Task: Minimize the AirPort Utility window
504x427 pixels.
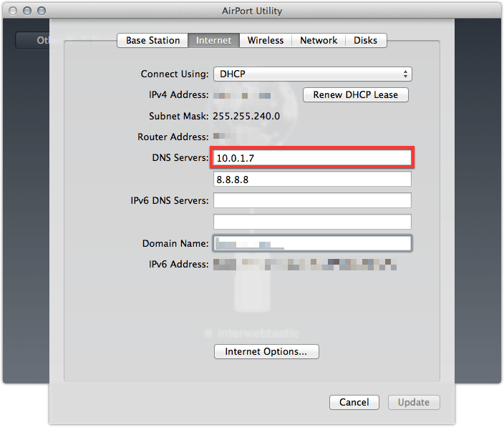Action: coord(27,11)
